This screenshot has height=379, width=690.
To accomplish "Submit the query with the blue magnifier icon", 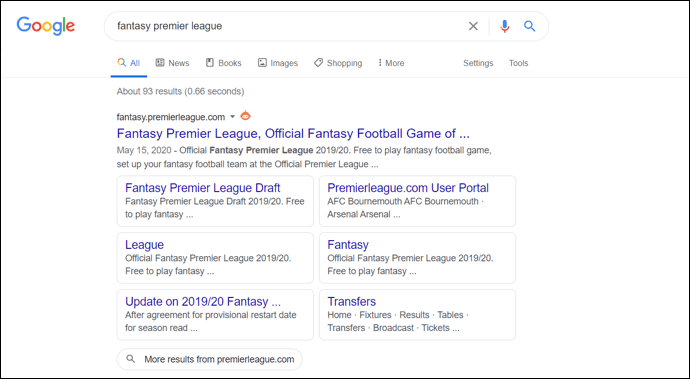I will tap(529, 26).
